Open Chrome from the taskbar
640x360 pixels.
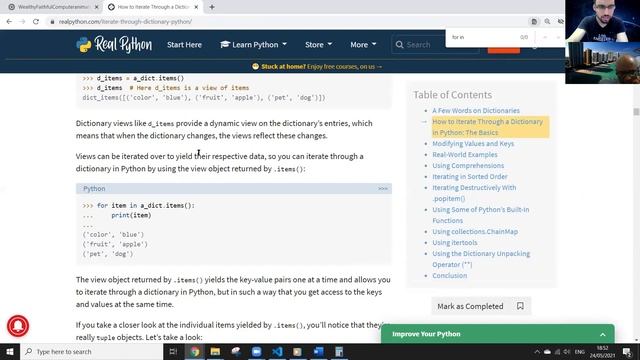195,351
